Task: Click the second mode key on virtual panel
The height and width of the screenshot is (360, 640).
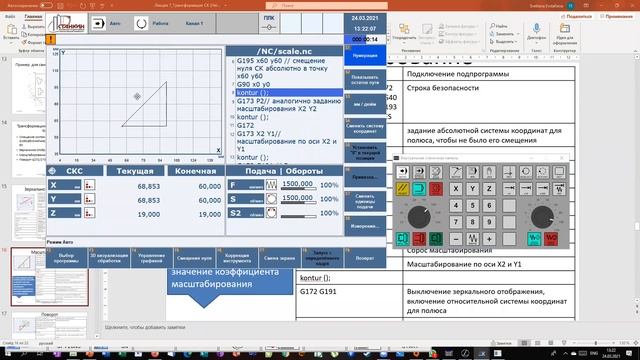Action: 419,172
